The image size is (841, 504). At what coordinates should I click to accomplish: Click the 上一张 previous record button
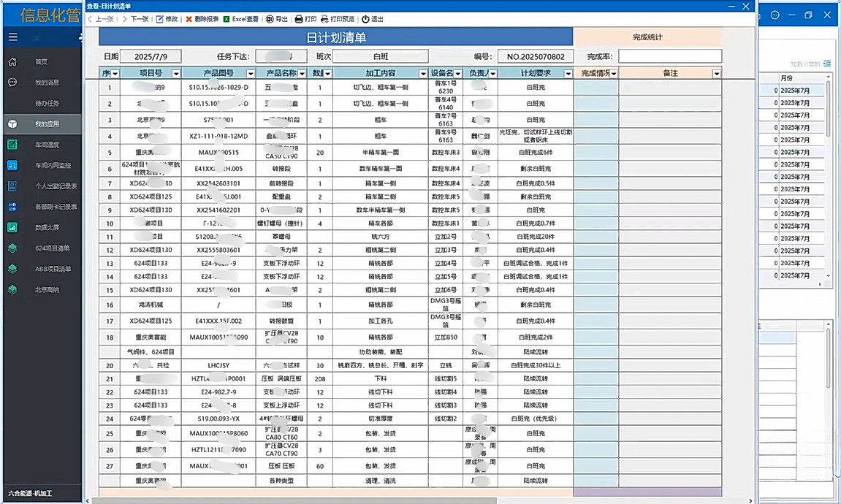pyautogui.click(x=100, y=19)
